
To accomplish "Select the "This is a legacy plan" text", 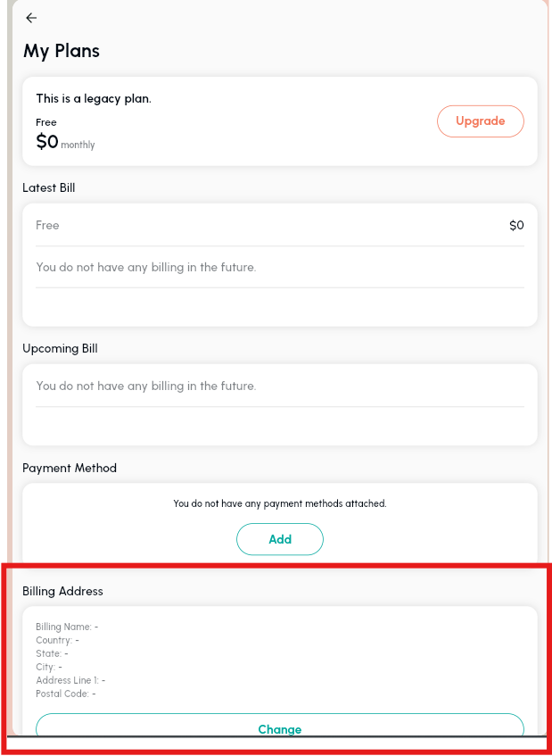I will click(94, 99).
